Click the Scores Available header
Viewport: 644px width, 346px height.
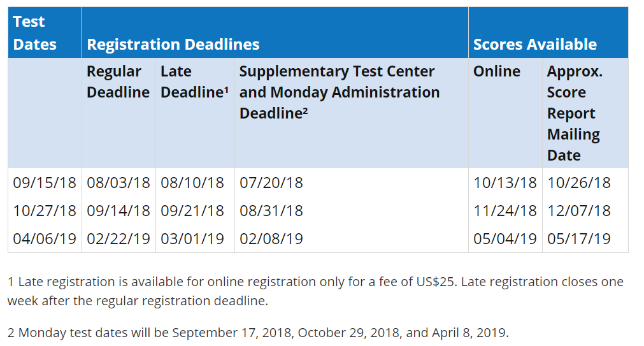click(534, 45)
